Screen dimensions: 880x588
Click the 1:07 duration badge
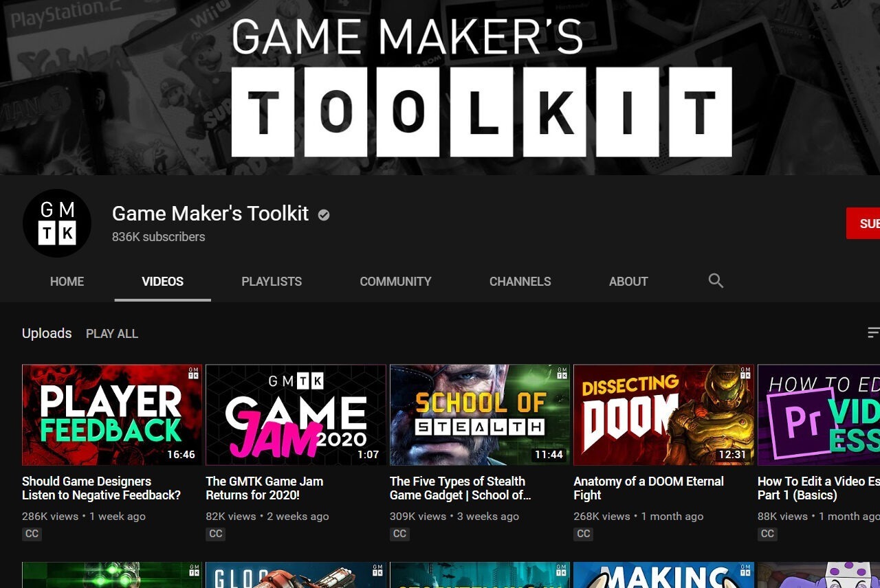368,455
